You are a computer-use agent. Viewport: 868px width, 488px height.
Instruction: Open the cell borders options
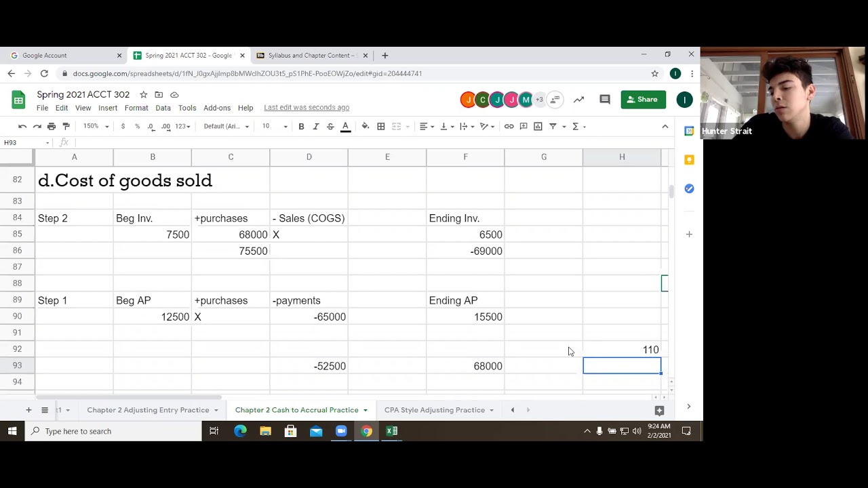(x=381, y=126)
